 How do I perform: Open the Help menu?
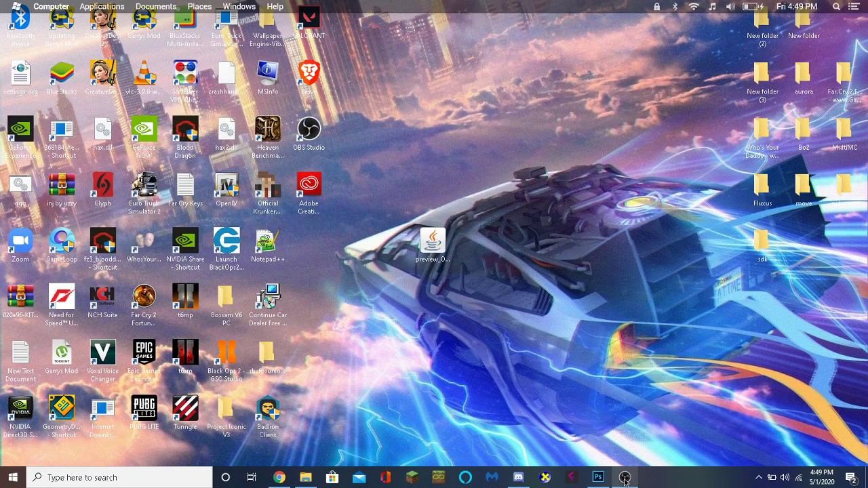pos(275,7)
